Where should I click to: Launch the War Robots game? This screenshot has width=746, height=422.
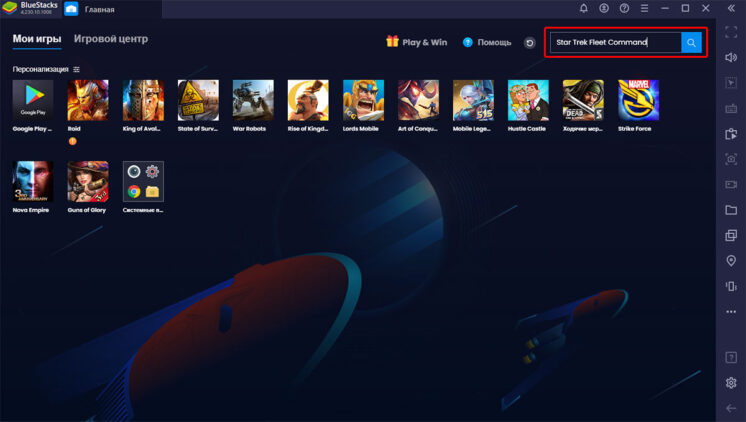(252, 100)
